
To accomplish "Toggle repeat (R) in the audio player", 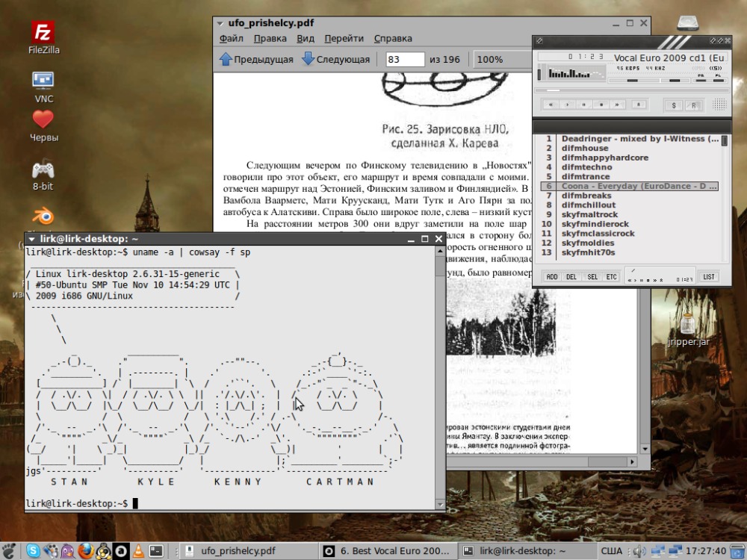I will [694, 105].
